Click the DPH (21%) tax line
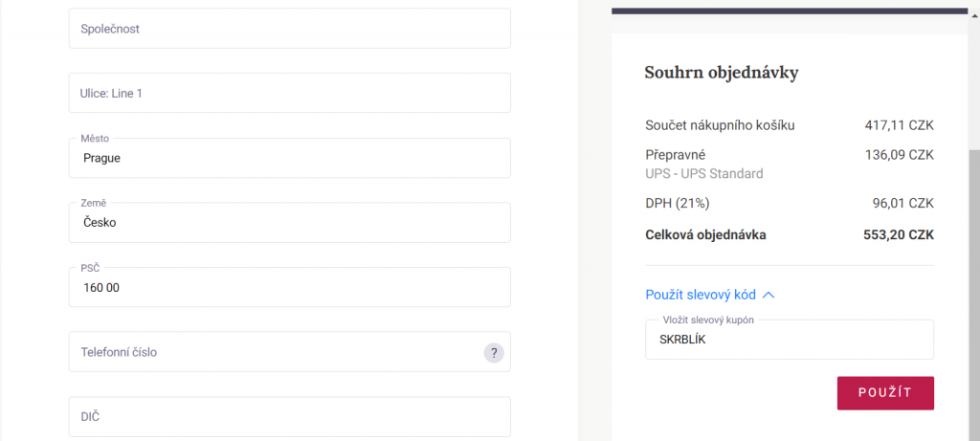 tap(678, 203)
